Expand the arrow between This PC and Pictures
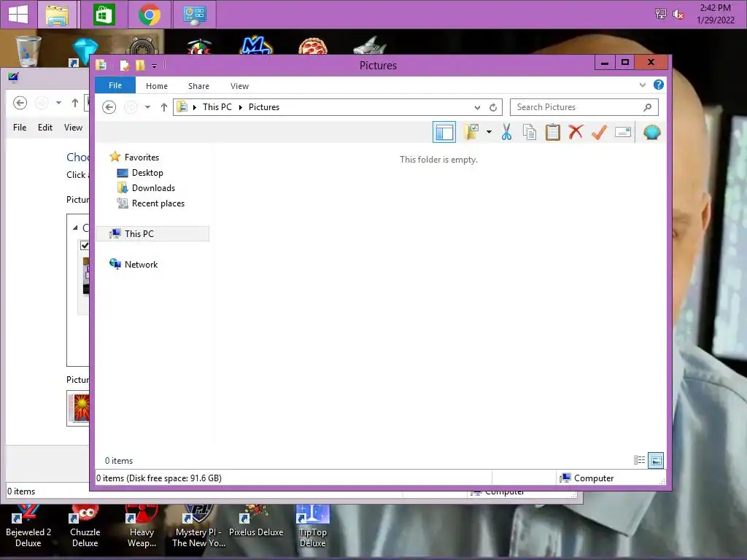This screenshot has height=560, width=747. click(240, 107)
